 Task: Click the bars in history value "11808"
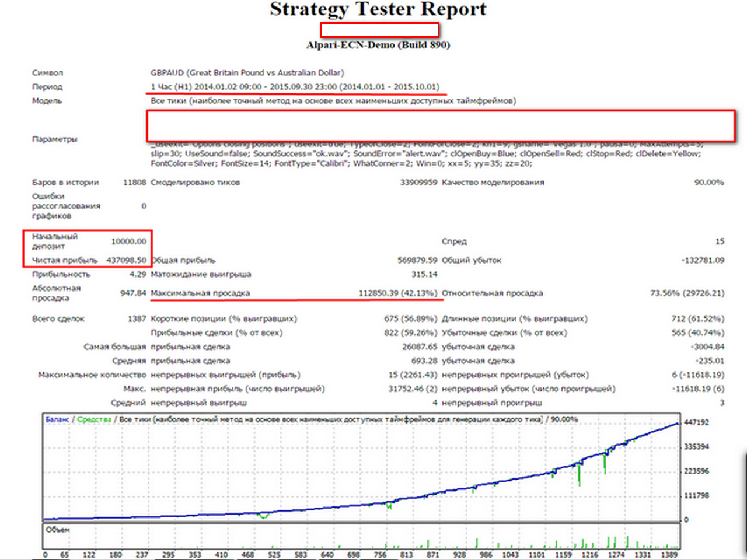click(x=134, y=183)
